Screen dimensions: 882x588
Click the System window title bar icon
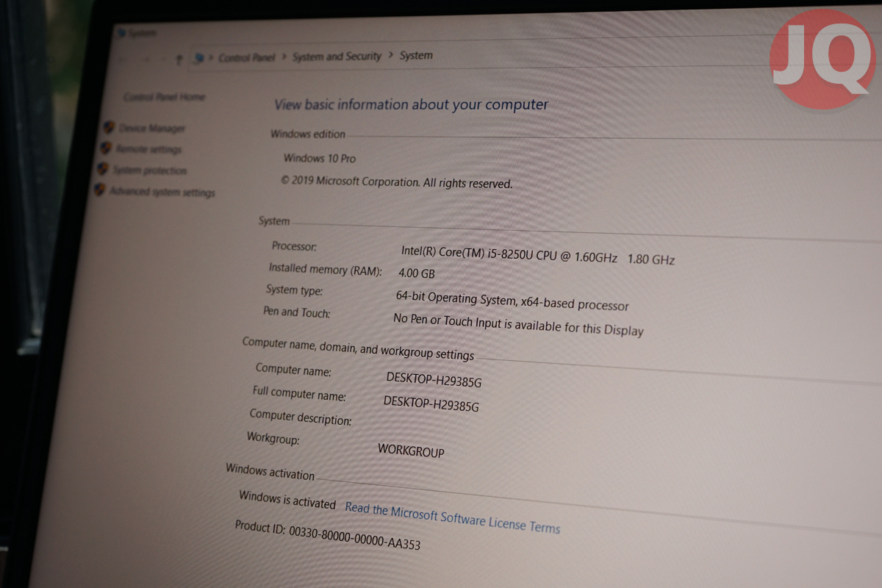[122, 32]
